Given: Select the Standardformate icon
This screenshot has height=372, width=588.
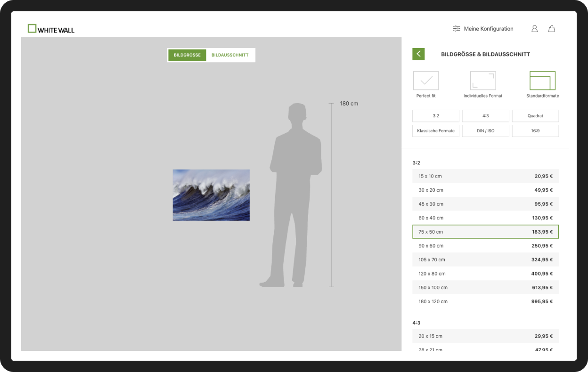Looking at the screenshot, I should (542, 81).
